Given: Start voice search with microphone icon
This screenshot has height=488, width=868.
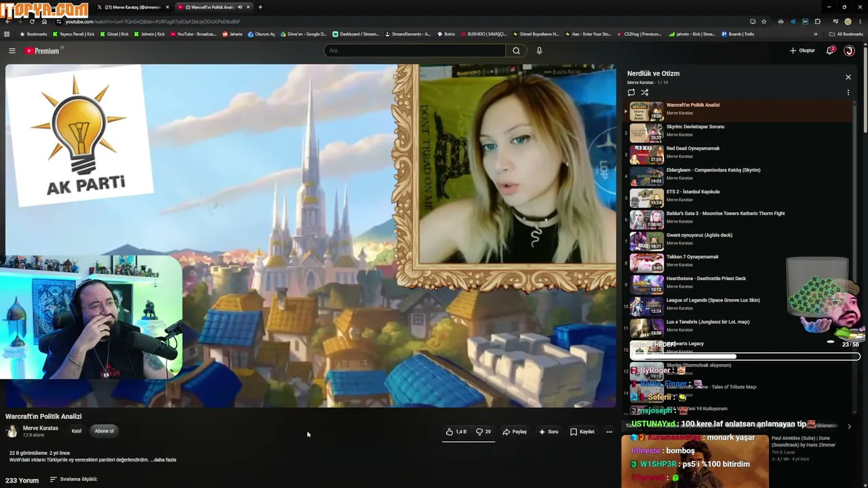Looking at the screenshot, I should pos(539,51).
